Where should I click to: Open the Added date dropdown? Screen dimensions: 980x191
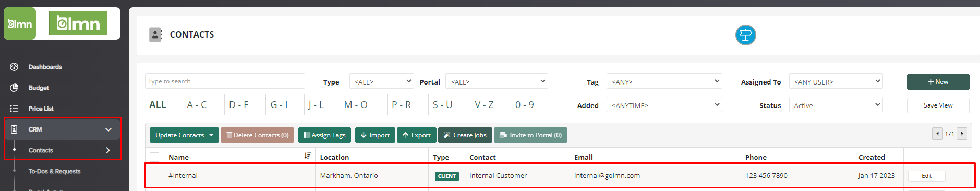point(664,105)
